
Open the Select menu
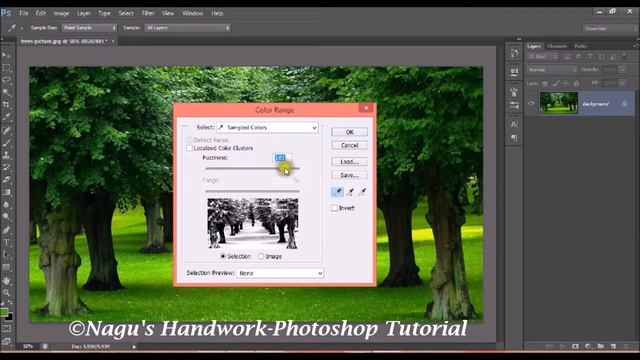click(x=126, y=13)
